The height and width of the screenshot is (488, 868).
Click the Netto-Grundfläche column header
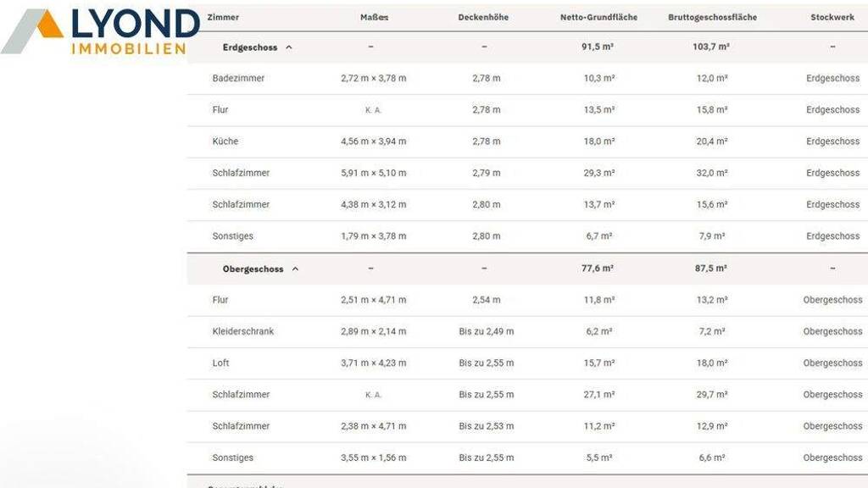(x=598, y=17)
